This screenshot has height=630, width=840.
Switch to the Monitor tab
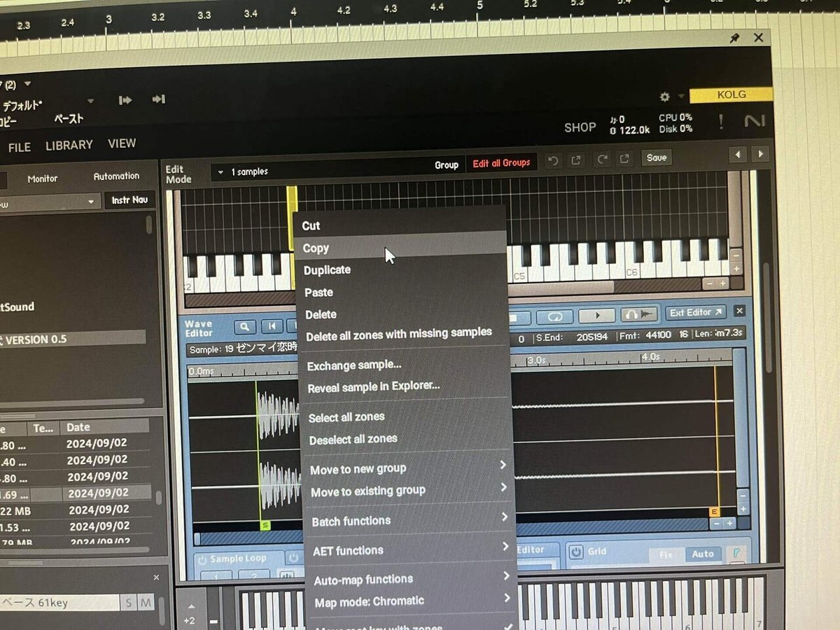(x=43, y=178)
